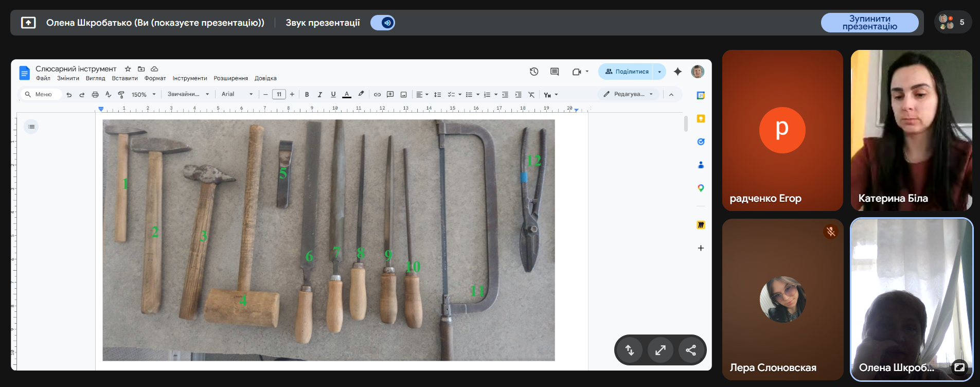Open the Arial font dropdown

pyautogui.click(x=237, y=94)
